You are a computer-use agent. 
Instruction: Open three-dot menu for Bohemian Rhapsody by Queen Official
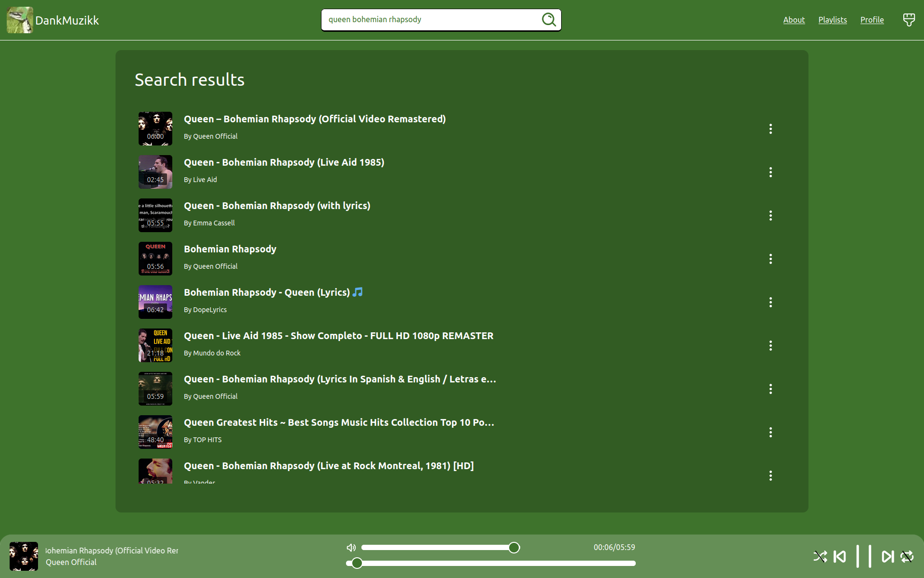pyautogui.click(x=770, y=259)
